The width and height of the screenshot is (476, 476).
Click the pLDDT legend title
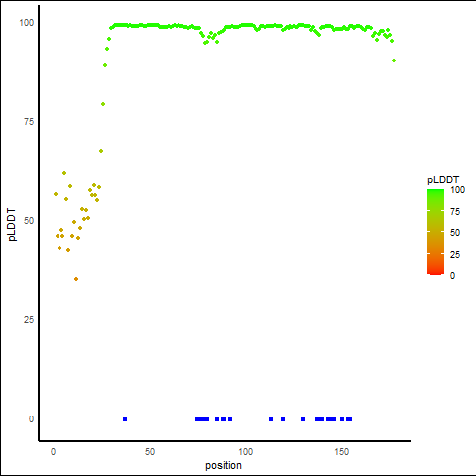(x=443, y=179)
